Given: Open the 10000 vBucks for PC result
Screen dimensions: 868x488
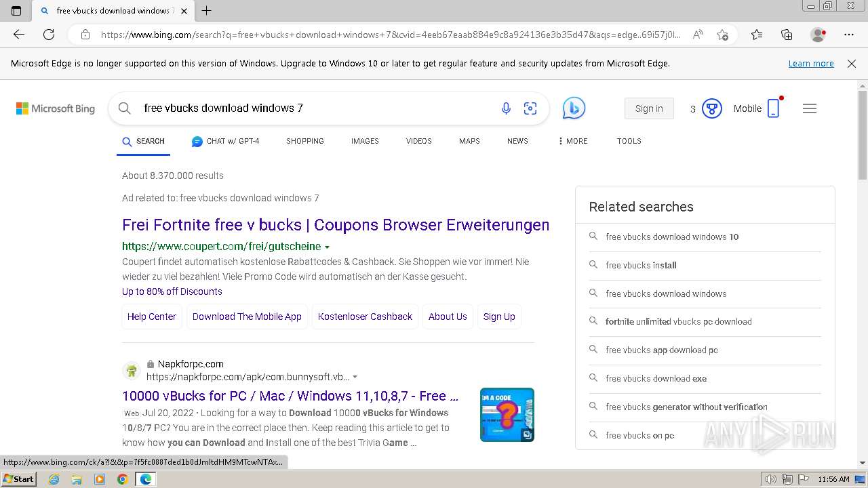Looking at the screenshot, I should coord(290,396).
